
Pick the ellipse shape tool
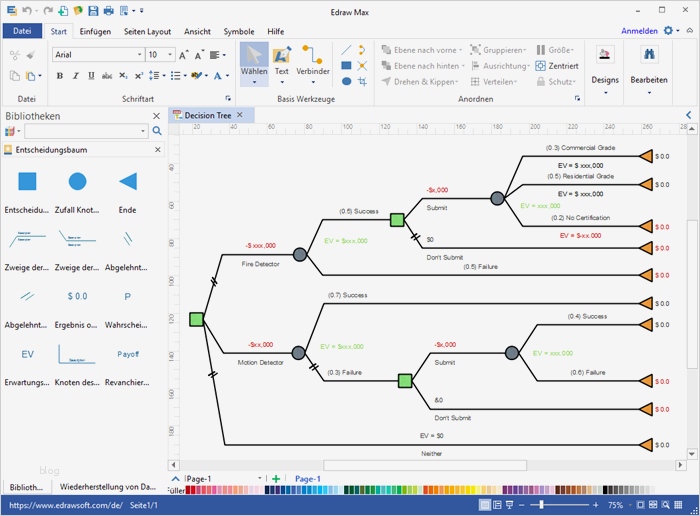pos(346,81)
